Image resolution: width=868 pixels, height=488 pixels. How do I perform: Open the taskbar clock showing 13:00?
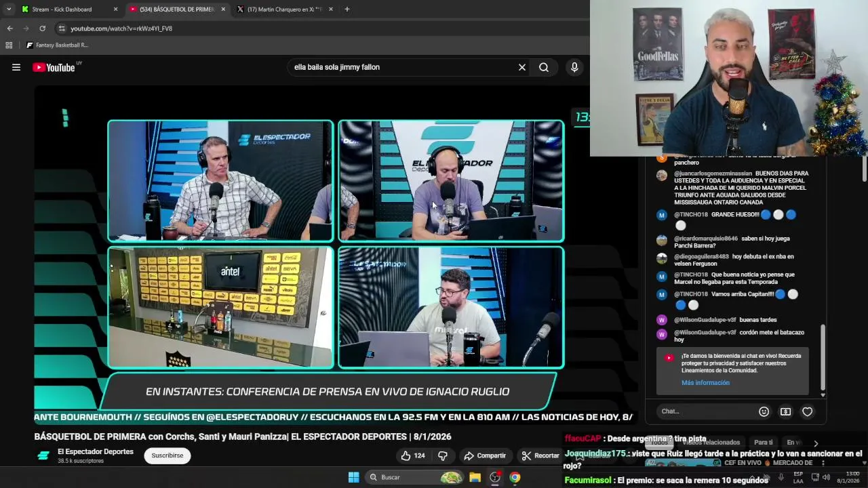pyautogui.click(x=848, y=477)
